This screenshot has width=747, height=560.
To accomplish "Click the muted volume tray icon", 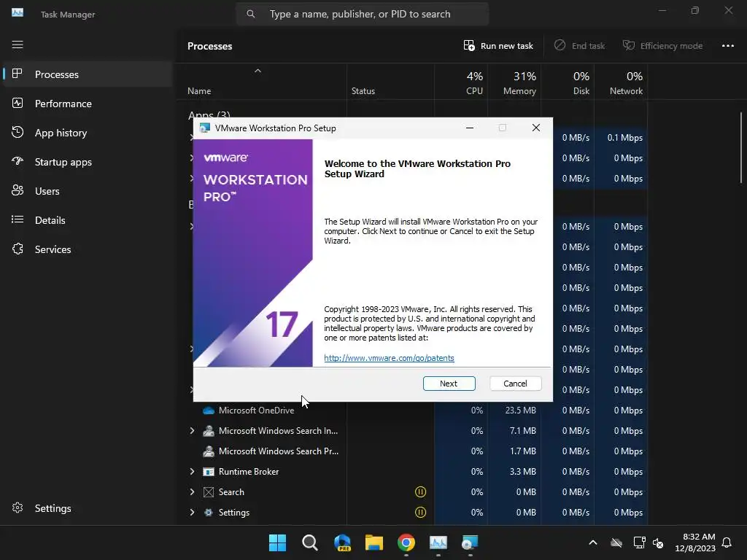I will point(658,542).
